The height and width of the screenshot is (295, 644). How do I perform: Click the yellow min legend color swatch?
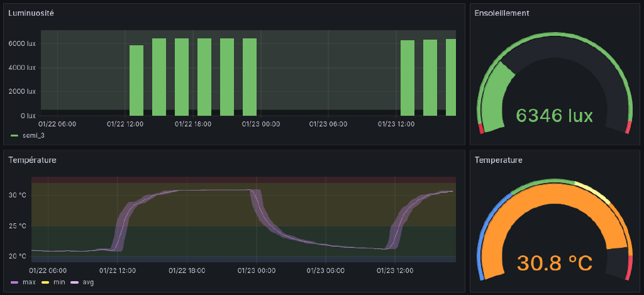click(45, 282)
